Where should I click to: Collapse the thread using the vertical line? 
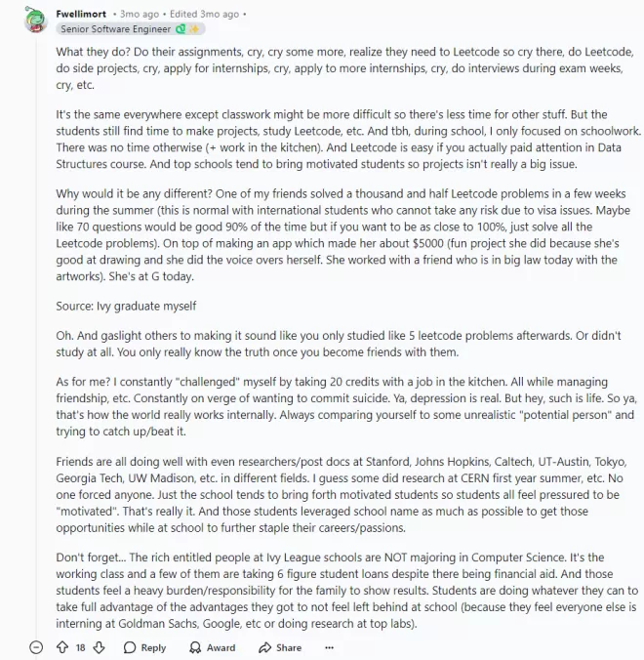36,337
